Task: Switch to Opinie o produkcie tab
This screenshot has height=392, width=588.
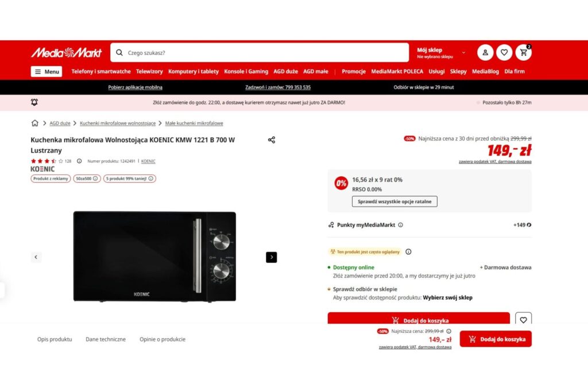Action: tap(163, 339)
